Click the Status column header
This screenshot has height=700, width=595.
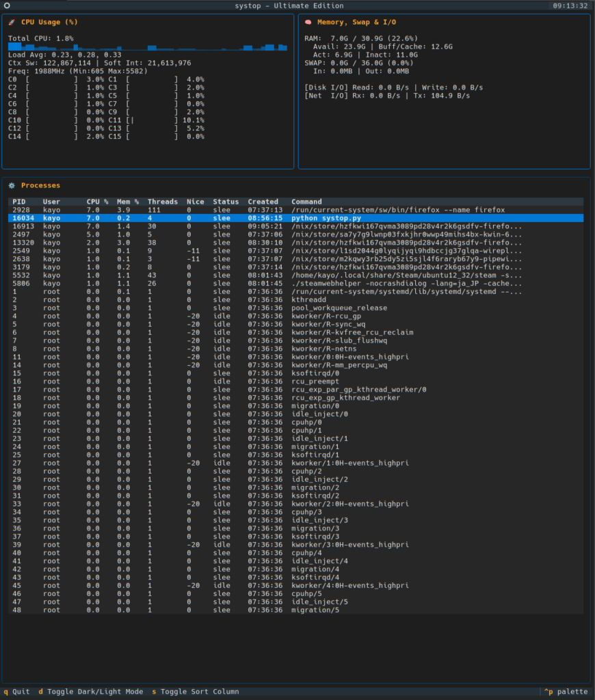point(226,202)
